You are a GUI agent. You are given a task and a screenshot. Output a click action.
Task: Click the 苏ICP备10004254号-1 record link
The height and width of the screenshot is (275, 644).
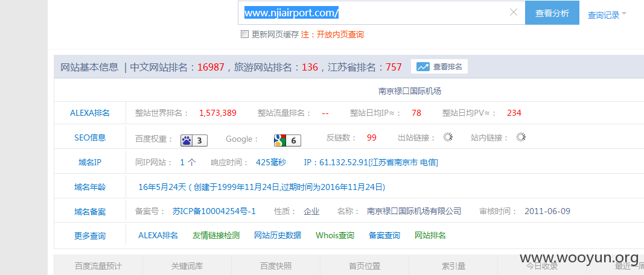click(x=214, y=212)
